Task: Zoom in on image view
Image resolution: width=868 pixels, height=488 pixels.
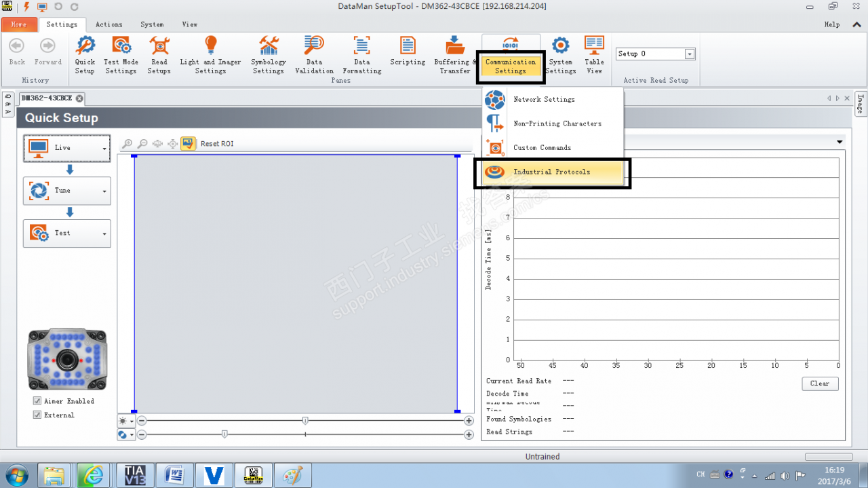Action: (x=127, y=144)
